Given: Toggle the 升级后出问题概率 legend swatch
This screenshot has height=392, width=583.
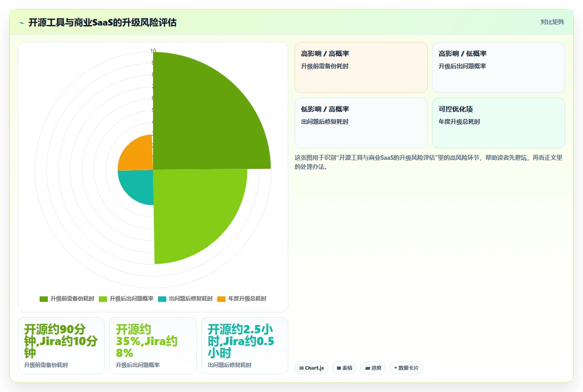Looking at the screenshot, I should pos(103,299).
